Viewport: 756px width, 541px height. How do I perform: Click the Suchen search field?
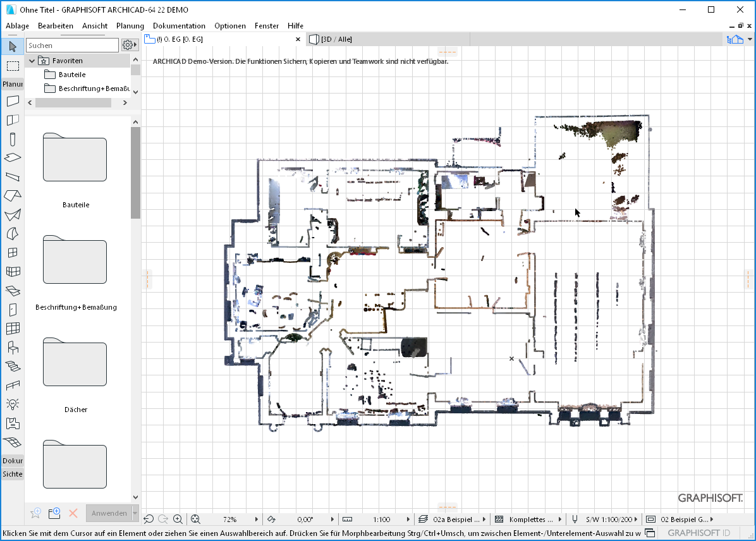(72, 45)
